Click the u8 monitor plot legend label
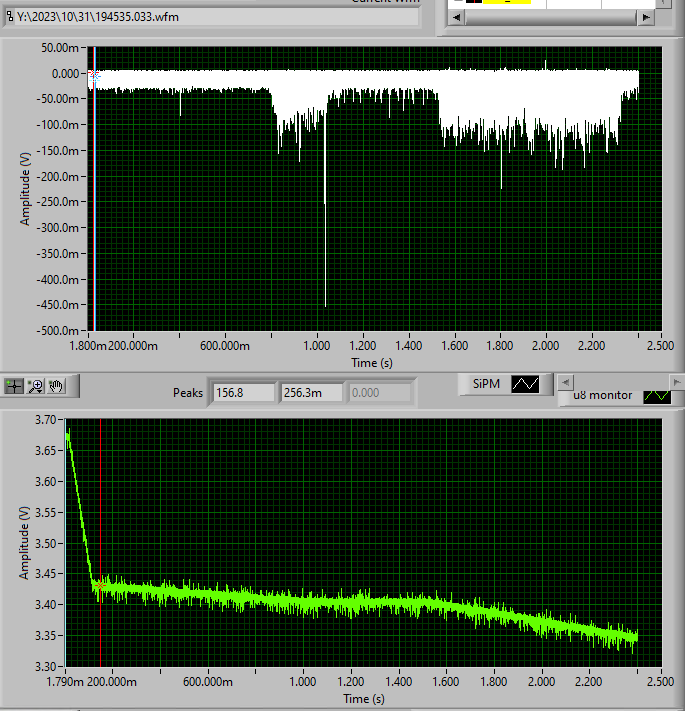This screenshot has width=685, height=711. point(602,395)
